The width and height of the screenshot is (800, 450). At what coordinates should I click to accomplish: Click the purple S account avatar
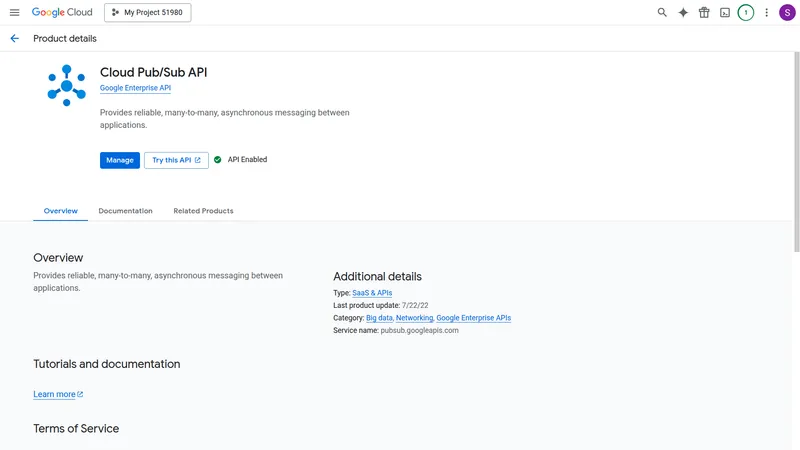pos(787,12)
